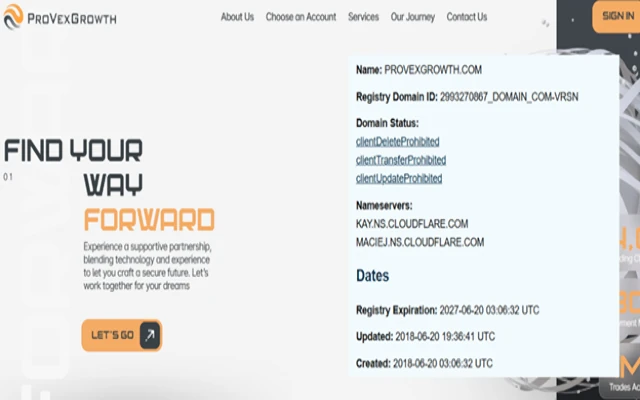Click the PROVEXGROWTH.COM domain name

coord(433,69)
